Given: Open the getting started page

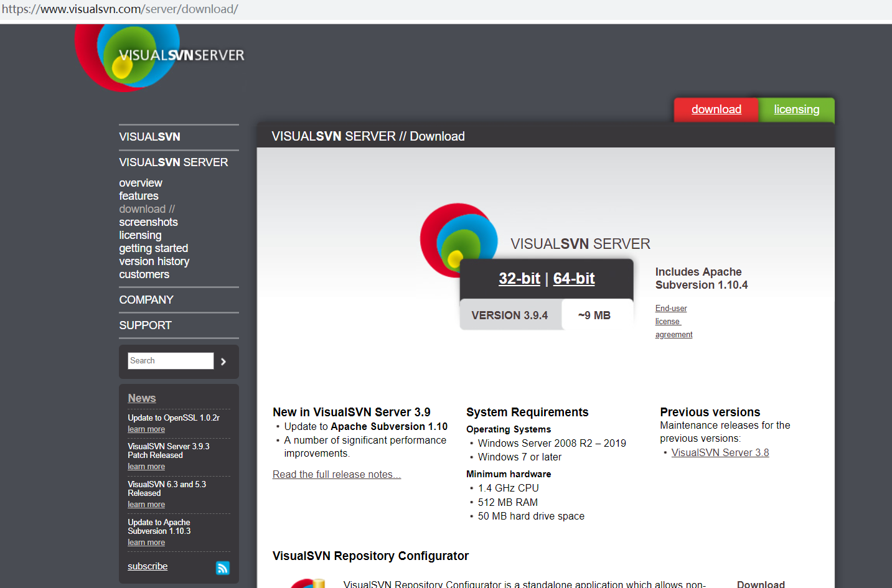Looking at the screenshot, I should pyautogui.click(x=154, y=248).
